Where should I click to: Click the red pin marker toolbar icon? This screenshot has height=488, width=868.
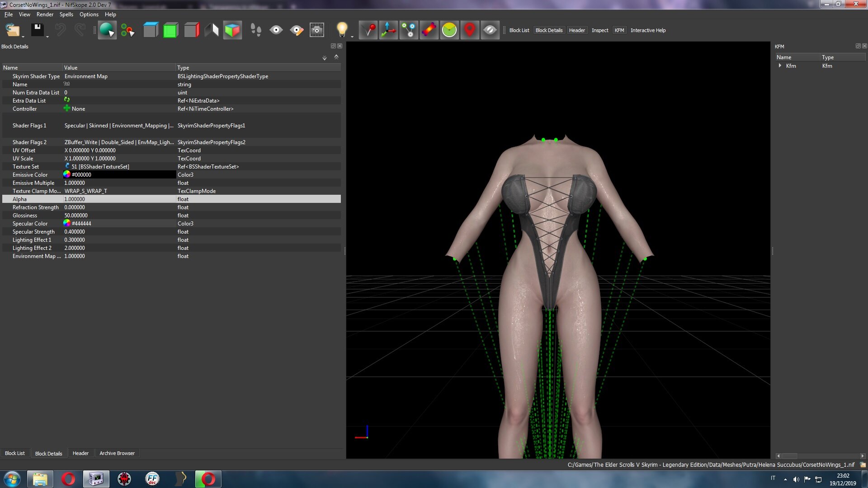(x=368, y=30)
